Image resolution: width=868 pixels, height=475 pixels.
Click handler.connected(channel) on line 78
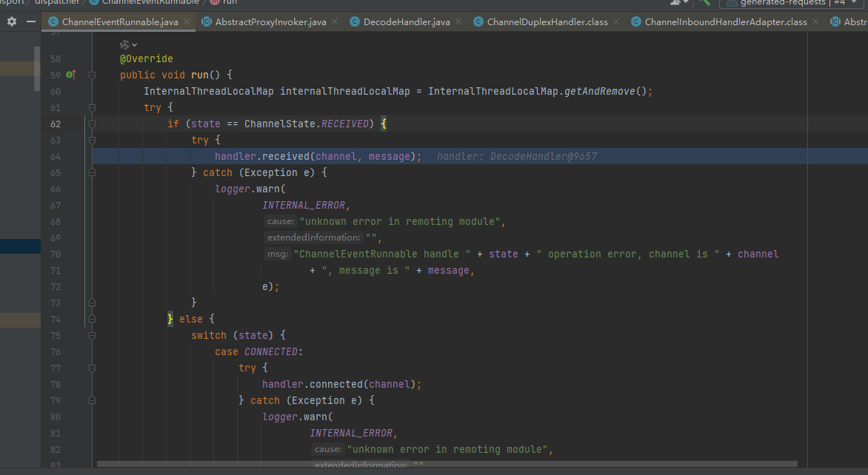pyautogui.click(x=338, y=384)
